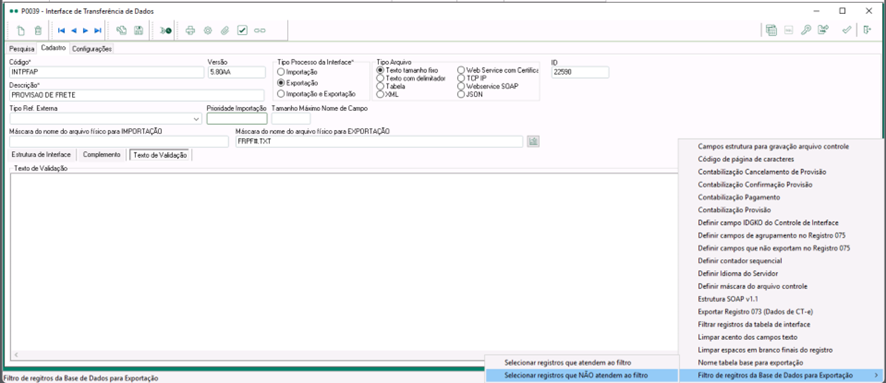The width and height of the screenshot is (886, 383).
Task: Open the Estrutura de Interface tab
Action: (x=41, y=154)
